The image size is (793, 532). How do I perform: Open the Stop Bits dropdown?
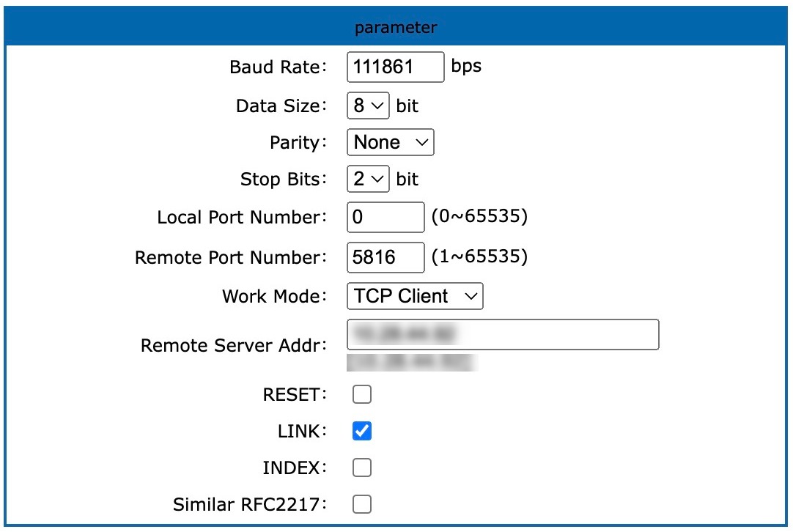368,179
